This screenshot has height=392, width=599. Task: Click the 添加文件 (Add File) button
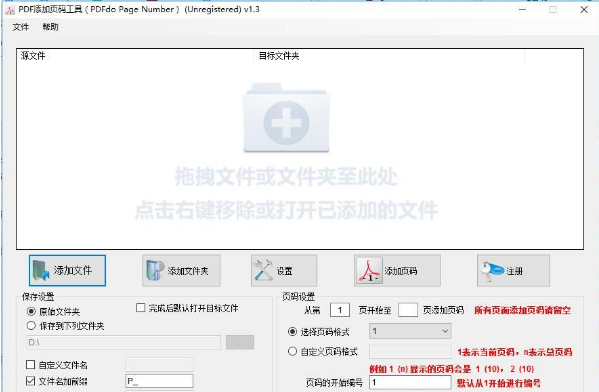click(x=67, y=271)
